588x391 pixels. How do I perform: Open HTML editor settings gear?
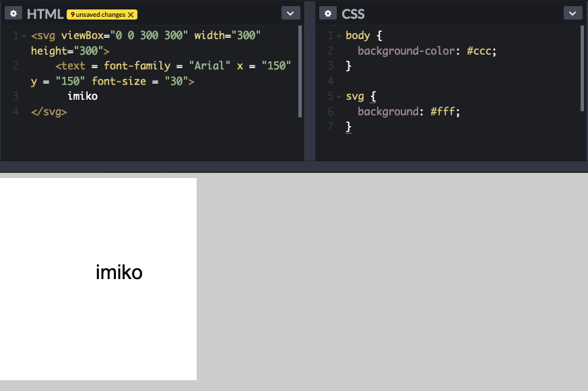[13, 13]
